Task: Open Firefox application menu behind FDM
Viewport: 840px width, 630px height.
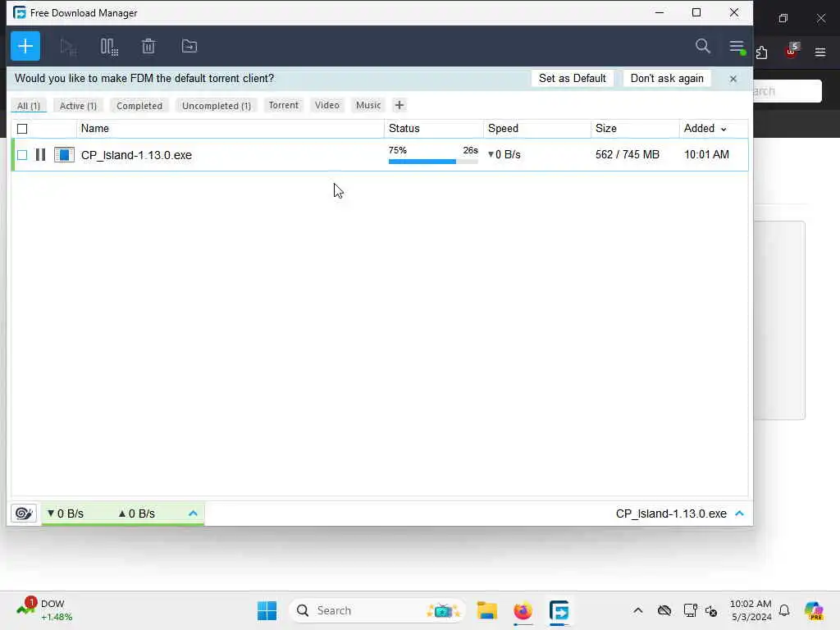Action: (820, 52)
